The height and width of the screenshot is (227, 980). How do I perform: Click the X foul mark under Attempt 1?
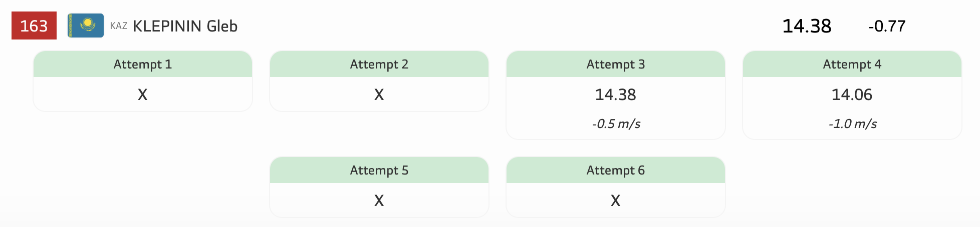click(x=143, y=94)
